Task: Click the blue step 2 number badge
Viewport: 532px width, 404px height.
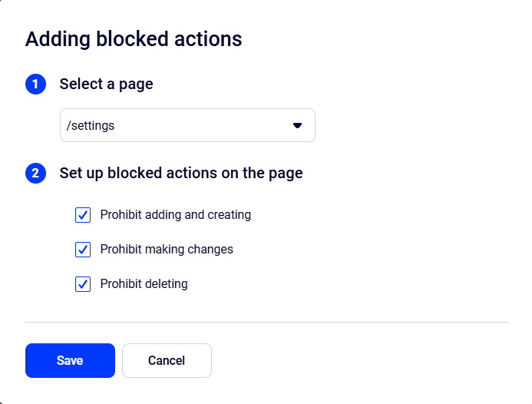Action: pyautogui.click(x=35, y=174)
